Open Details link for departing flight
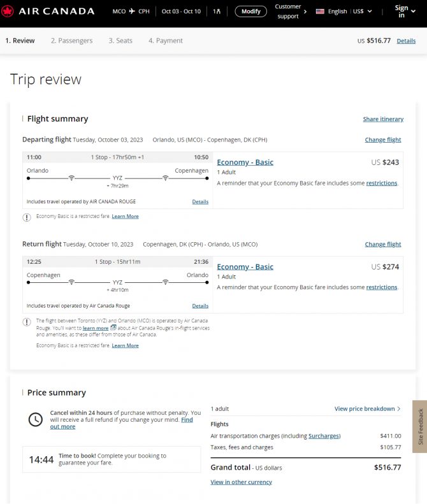Image resolution: width=427 pixels, height=504 pixels. [x=200, y=201]
